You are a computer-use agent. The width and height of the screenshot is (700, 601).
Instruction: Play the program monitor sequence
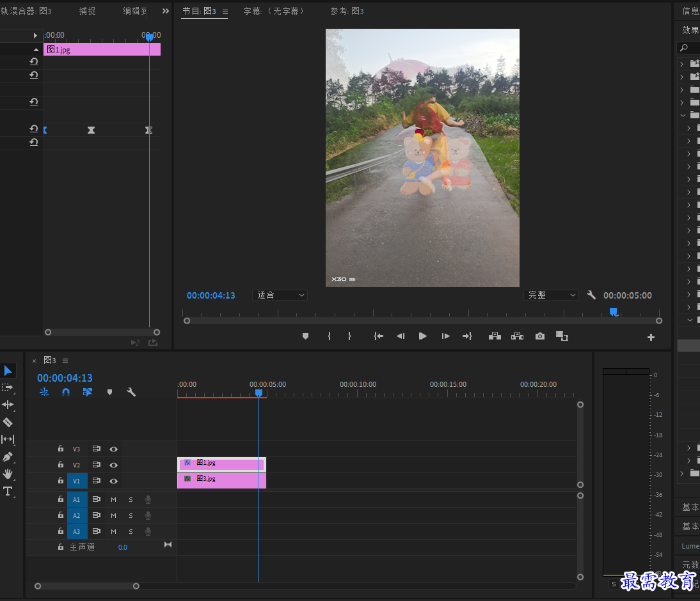[422, 336]
